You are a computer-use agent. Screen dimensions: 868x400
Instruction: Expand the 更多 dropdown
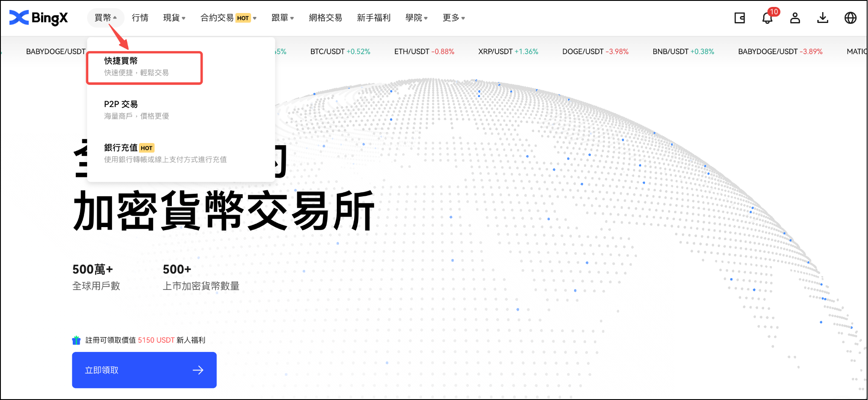(454, 18)
